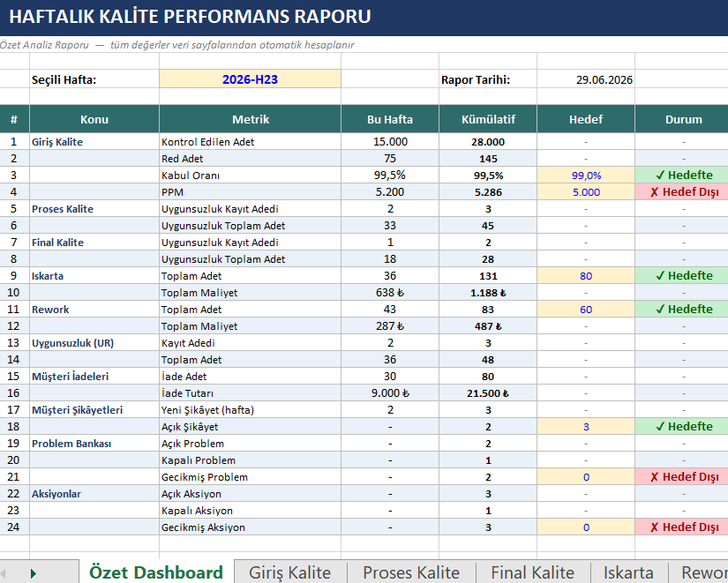The image size is (728, 583).
Task: Open the Iskarta sheet tab
Action: (x=628, y=572)
